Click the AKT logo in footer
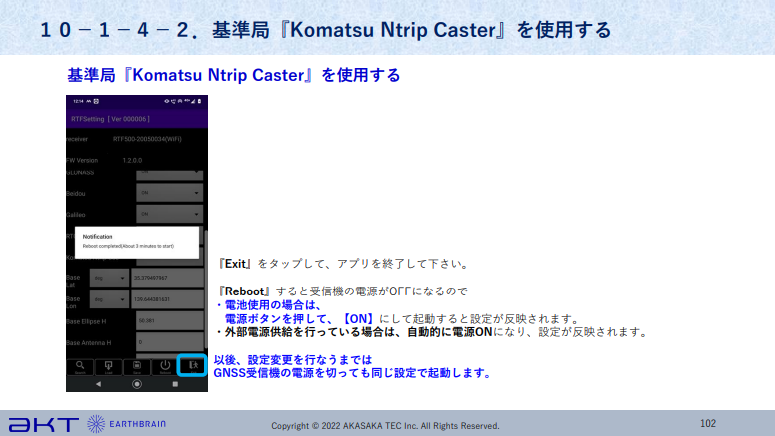This screenshot has height=436, width=775. (43, 424)
